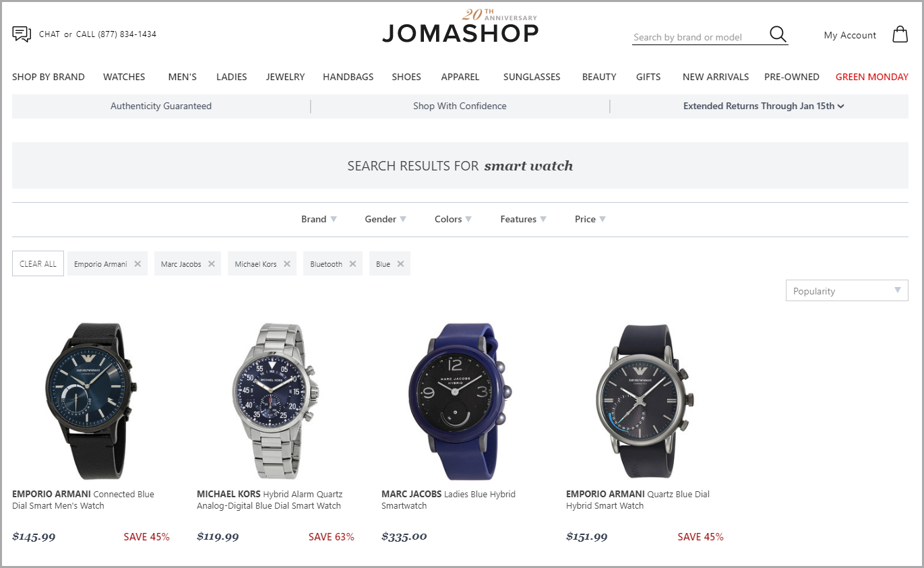Remove the Michael Kors filter tag

pyautogui.click(x=287, y=264)
